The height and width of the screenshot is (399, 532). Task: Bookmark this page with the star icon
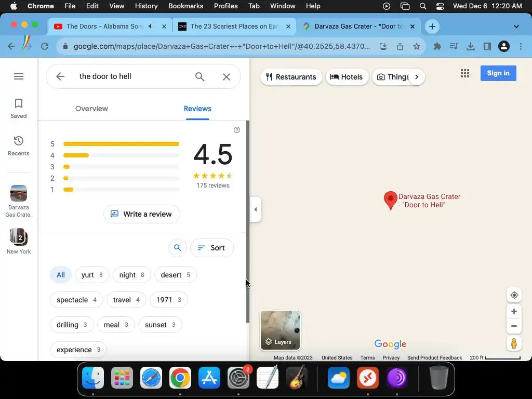pyautogui.click(x=417, y=46)
